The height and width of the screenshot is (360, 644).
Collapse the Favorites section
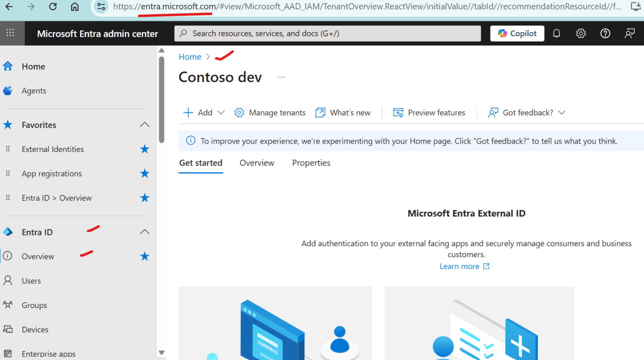coord(144,125)
